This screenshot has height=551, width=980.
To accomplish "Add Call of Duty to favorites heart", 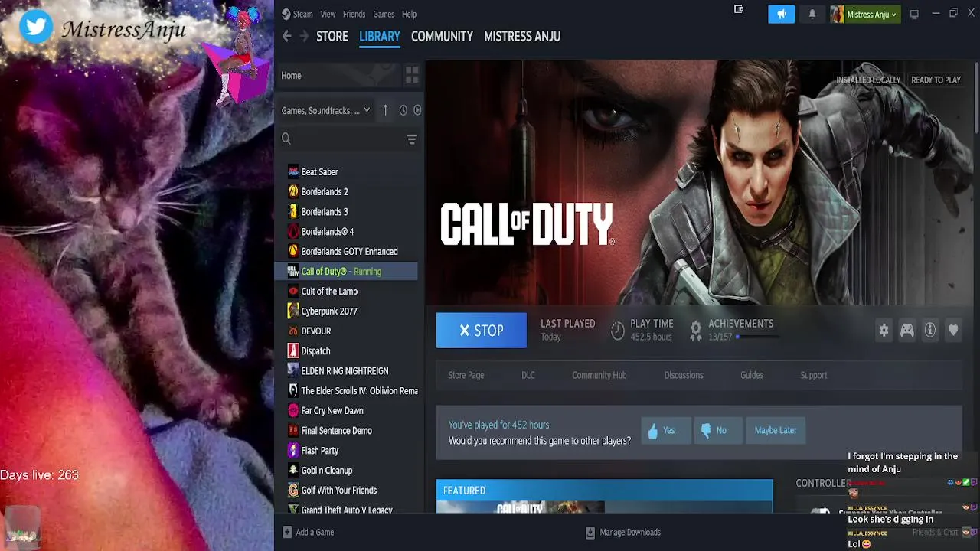I will [953, 330].
